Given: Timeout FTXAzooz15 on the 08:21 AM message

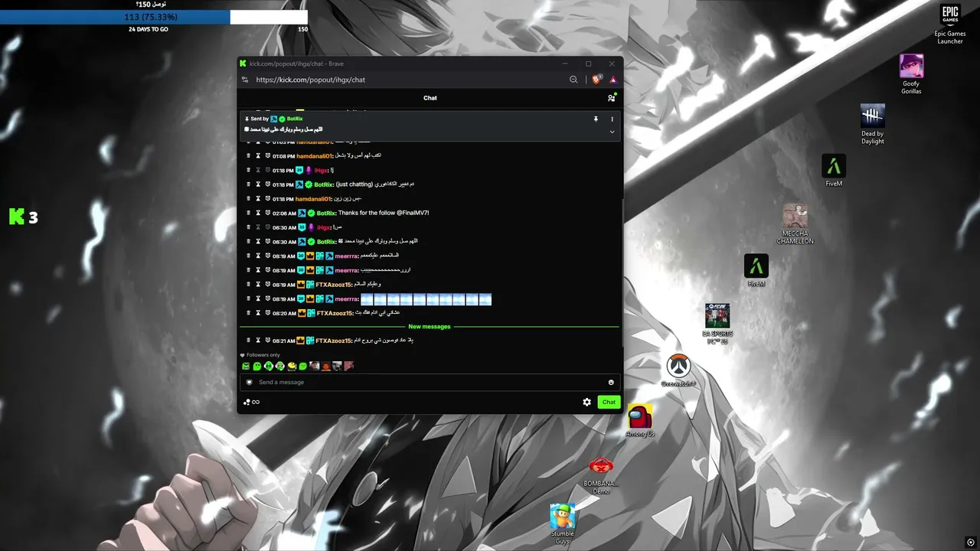Looking at the screenshot, I should (x=258, y=341).
